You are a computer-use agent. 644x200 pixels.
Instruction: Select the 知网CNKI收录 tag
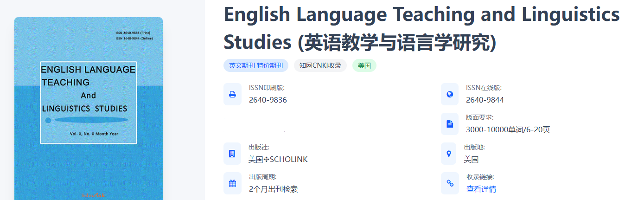pyautogui.click(x=320, y=65)
